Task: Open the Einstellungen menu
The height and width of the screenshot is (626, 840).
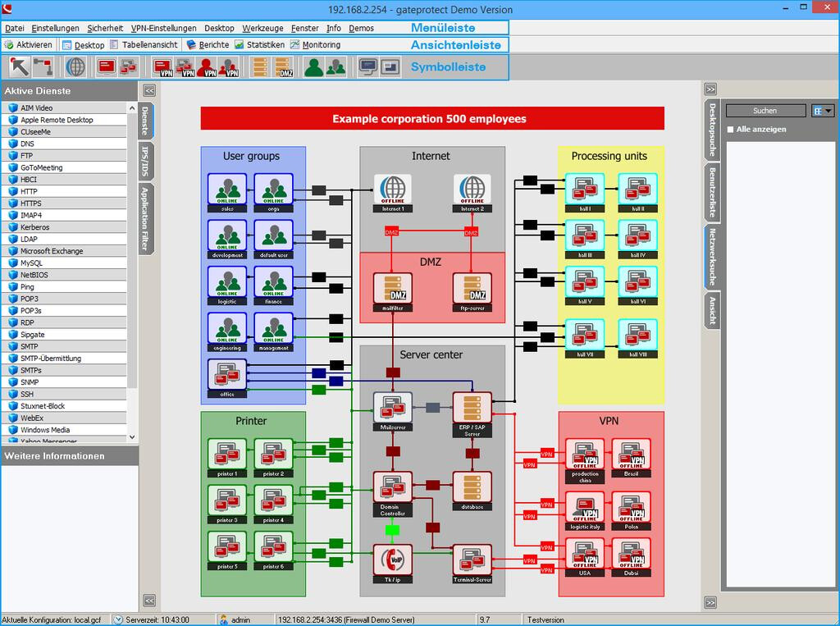Action: click(55, 28)
